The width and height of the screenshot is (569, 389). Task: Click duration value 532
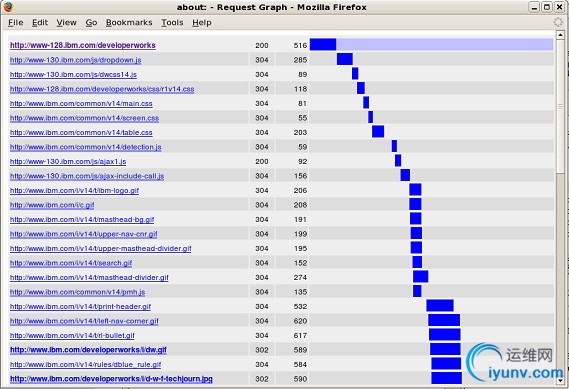point(300,307)
